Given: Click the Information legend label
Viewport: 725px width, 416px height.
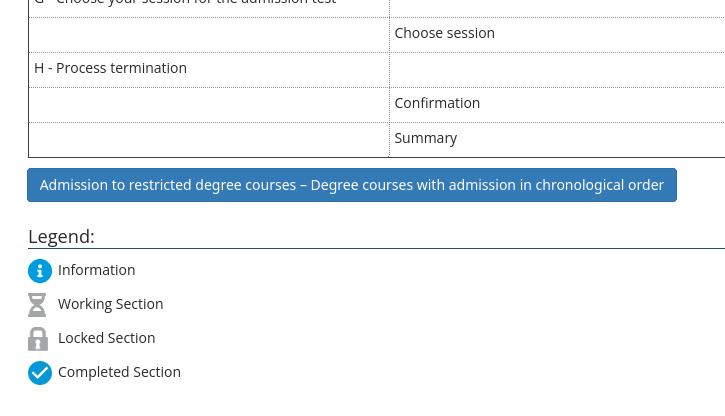Looking at the screenshot, I should click(96, 270).
